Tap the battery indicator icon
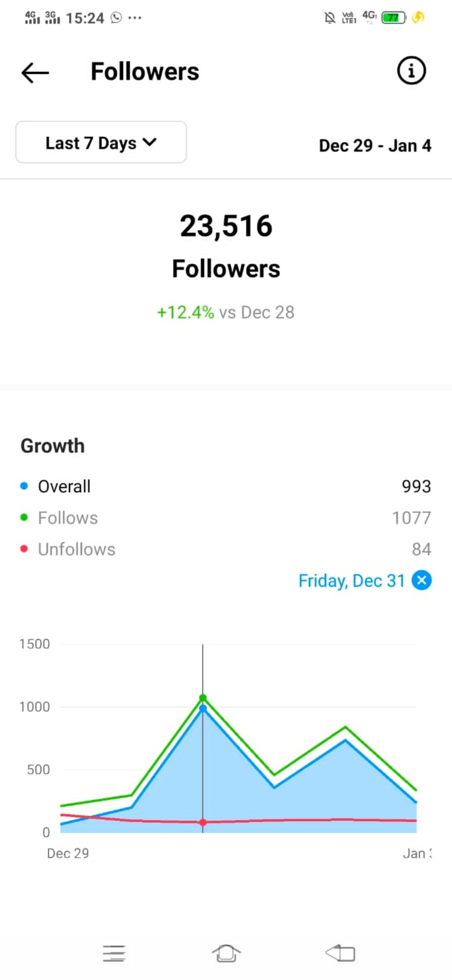This screenshot has height=980, width=452. (x=393, y=18)
